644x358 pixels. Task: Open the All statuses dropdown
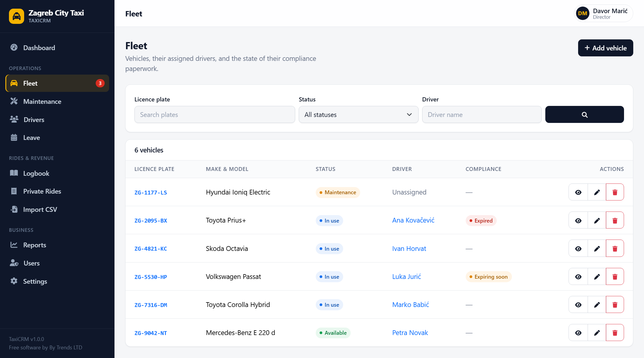[358, 115]
